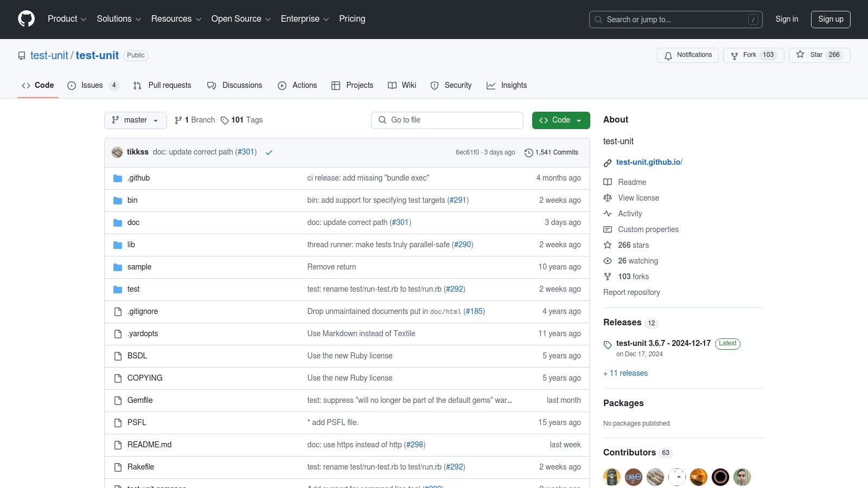Click the Sign up button

(831, 19)
